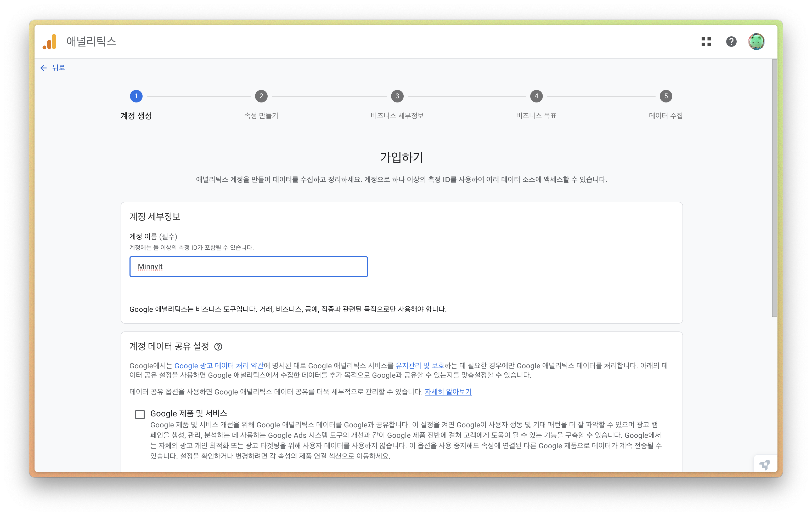Image resolution: width=812 pixels, height=516 pixels.
Task: Go to step 3 비즈니스 세부정보
Action: (x=397, y=96)
